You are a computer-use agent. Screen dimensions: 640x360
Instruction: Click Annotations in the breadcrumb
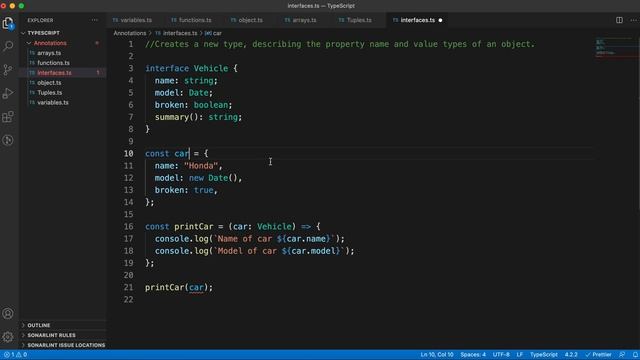(130, 33)
